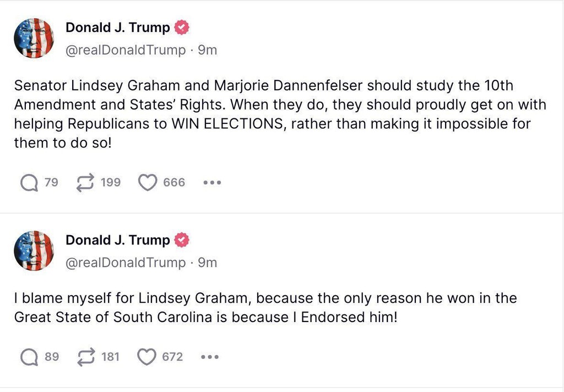Image resolution: width=564 pixels, height=392 pixels.
Task: Click @realDonaldTrump handle on the first post
Action: [x=126, y=50]
